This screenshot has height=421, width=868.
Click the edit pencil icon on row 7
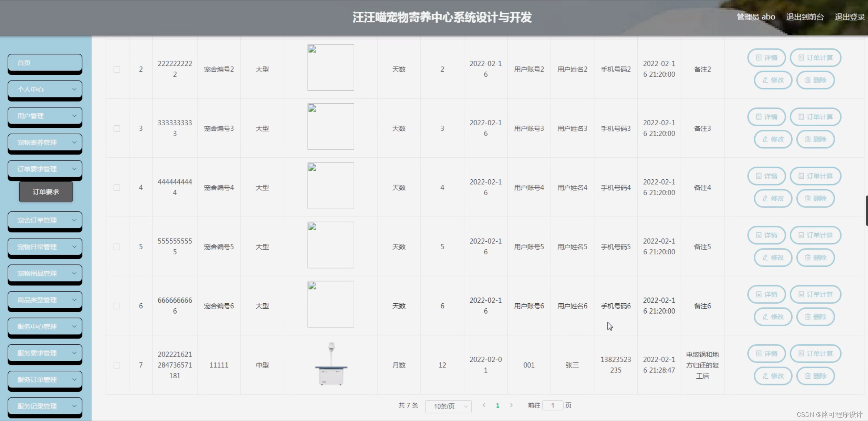pyautogui.click(x=764, y=376)
